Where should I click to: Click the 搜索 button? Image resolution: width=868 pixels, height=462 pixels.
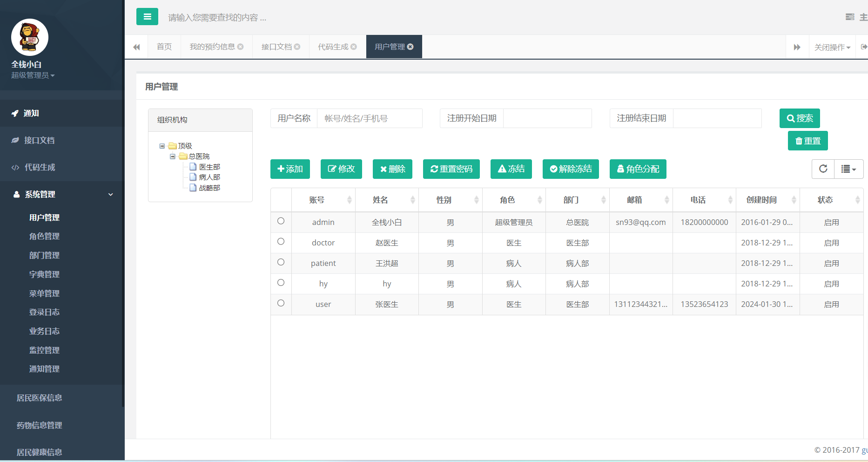pos(800,118)
